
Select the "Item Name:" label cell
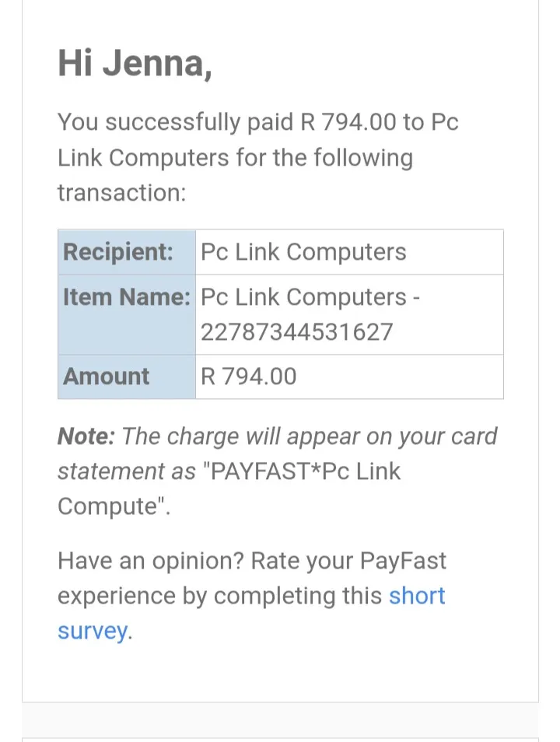pyautogui.click(x=126, y=297)
